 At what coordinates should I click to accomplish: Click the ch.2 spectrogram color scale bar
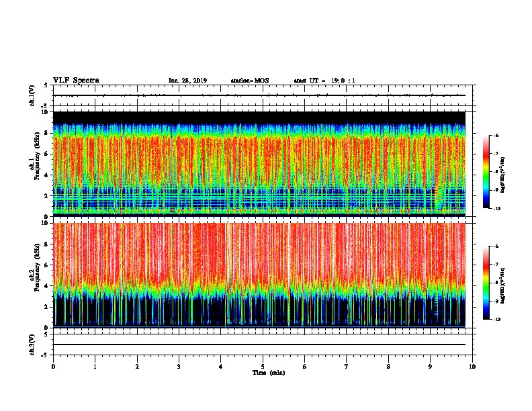click(x=486, y=283)
